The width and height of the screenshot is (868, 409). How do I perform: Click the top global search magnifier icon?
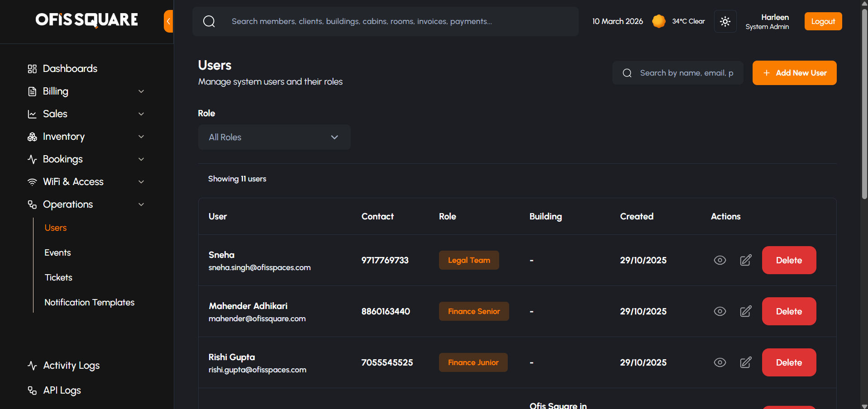[x=209, y=21]
